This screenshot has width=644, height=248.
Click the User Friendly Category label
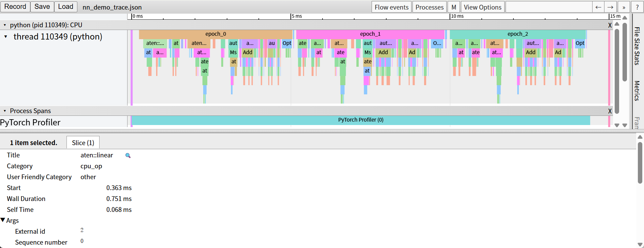click(x=39, y=177)
